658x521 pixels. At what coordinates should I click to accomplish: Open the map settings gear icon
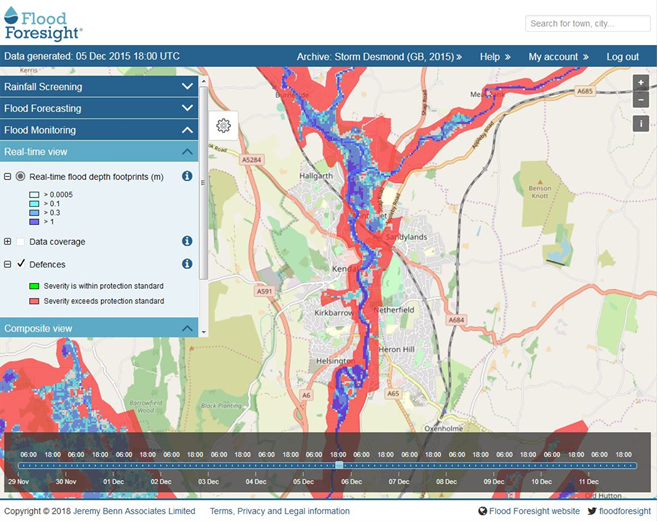(223, 126)
